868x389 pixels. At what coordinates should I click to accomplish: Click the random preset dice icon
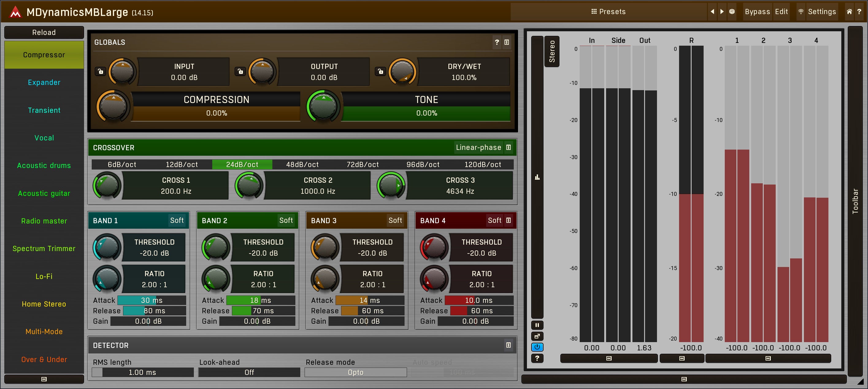[732, 11]
